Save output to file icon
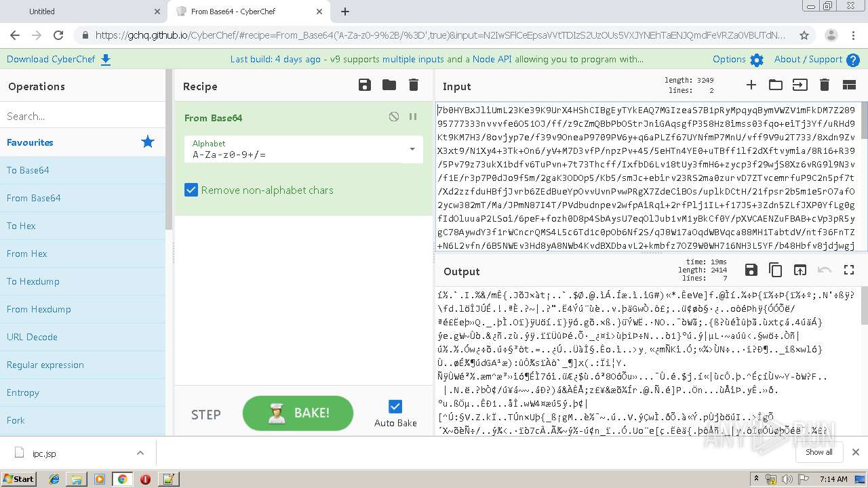 pyautogui.click(x=751, y=270)
